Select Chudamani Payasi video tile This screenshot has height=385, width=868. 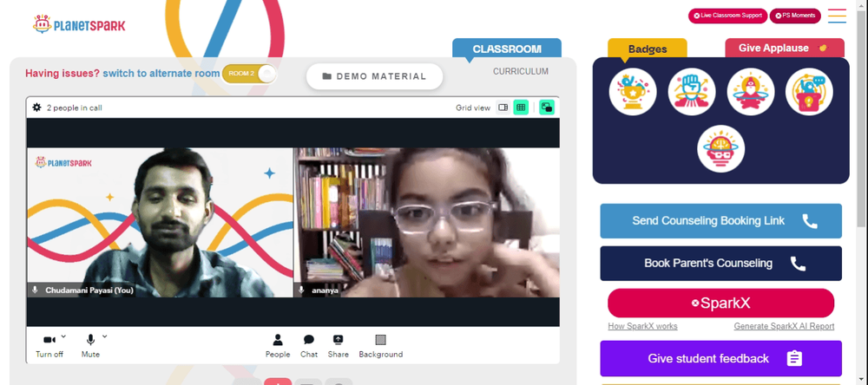point(160,222)
